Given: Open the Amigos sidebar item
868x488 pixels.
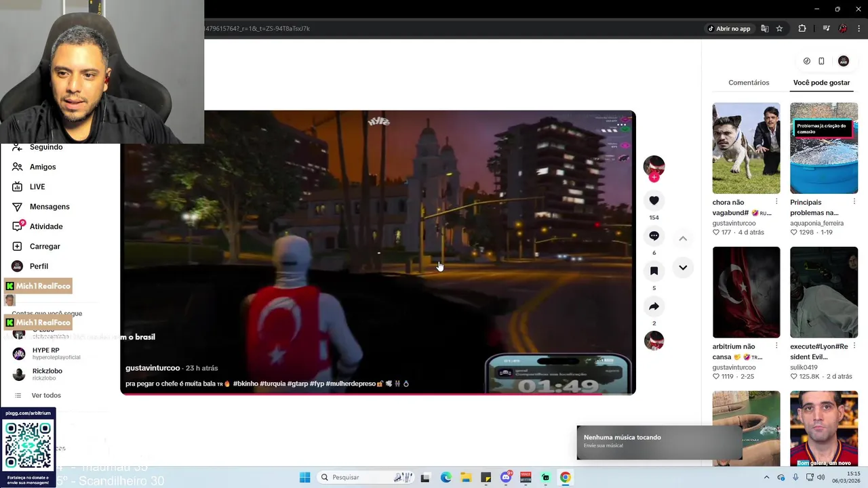Looking at the screenshot, I should pyautogui.click(x=43, y=167).
